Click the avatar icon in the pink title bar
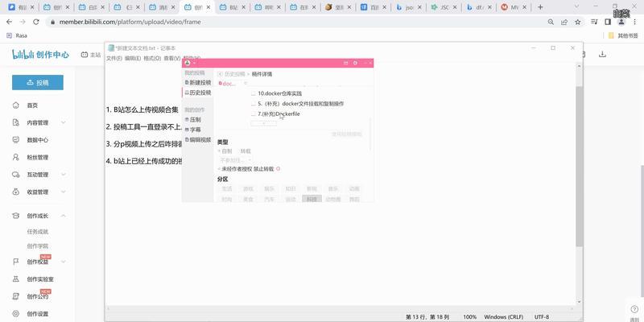The image size is (644, 322). pyautogui.click(x=188, y=63)
